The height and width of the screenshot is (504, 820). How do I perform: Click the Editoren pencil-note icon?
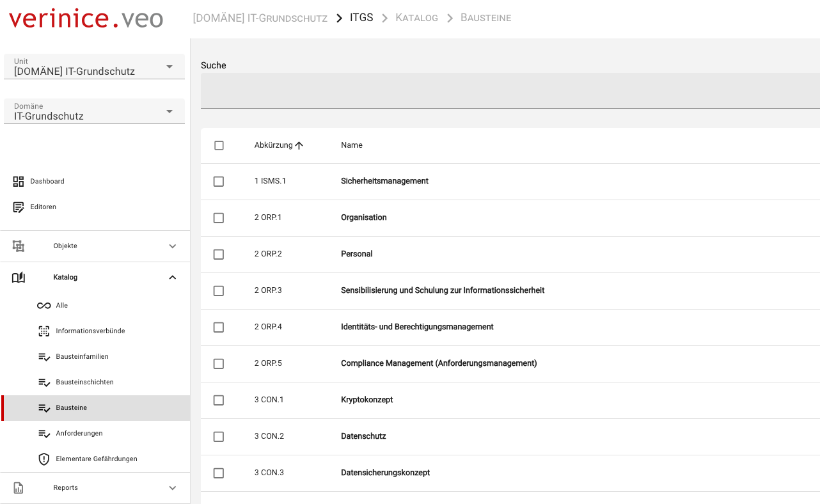[x=19, y=207]
